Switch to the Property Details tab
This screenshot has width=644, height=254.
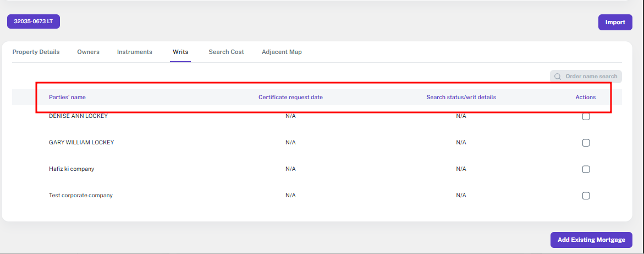(36, 52)
